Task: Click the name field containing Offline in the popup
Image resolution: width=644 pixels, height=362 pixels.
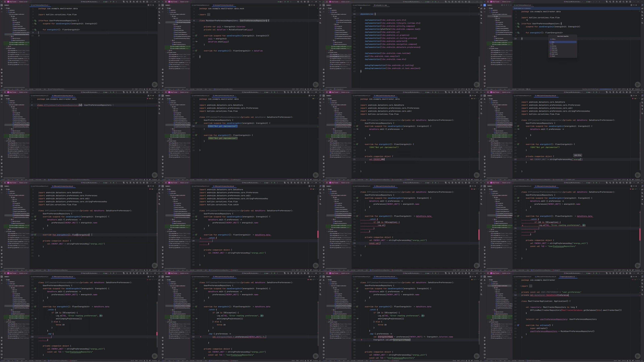Action: click(563, 39)
